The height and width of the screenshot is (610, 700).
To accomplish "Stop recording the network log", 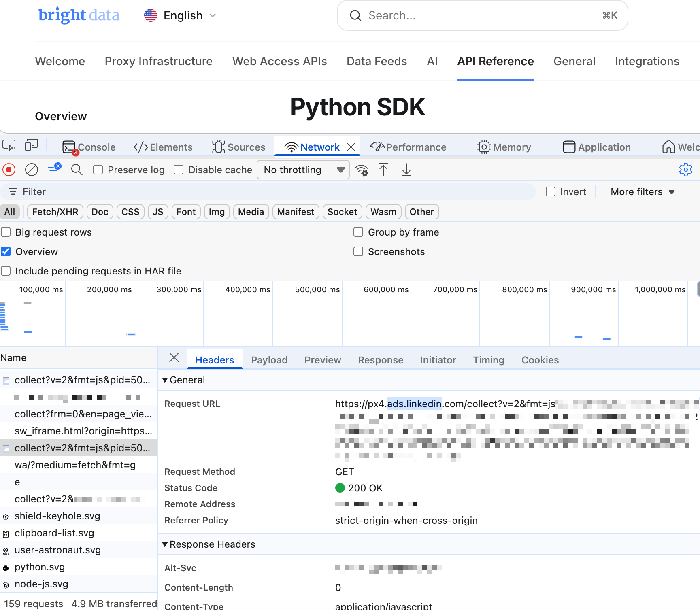I will point(9,170).
